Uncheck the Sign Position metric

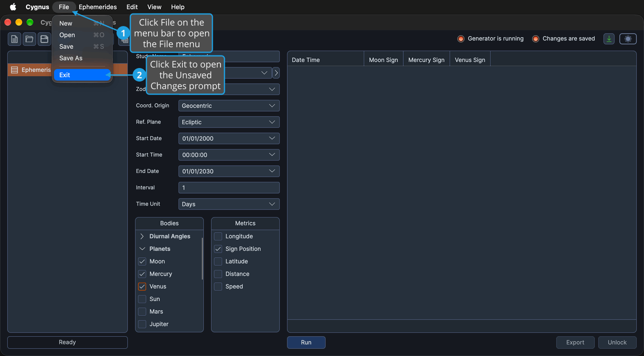218,249
